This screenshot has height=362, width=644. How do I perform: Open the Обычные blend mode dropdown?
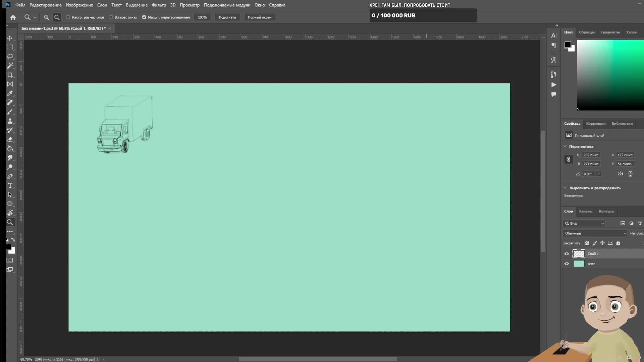(595, 233)
